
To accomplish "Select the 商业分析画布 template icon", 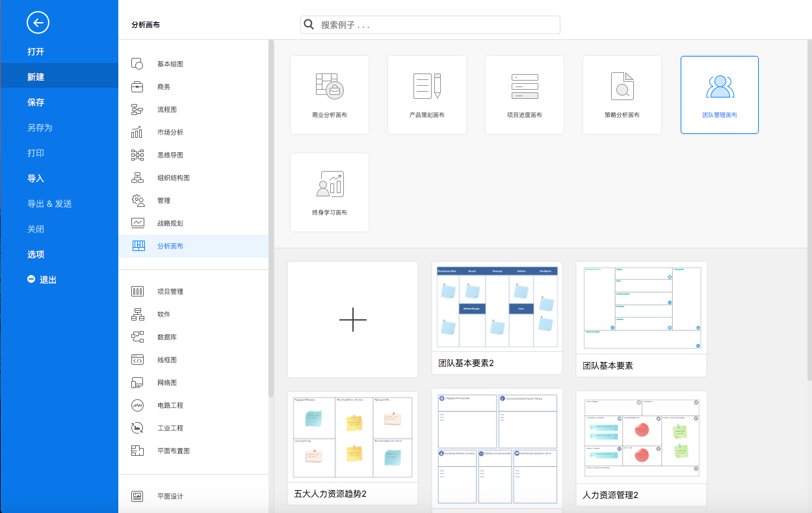I will coord(330,86).
